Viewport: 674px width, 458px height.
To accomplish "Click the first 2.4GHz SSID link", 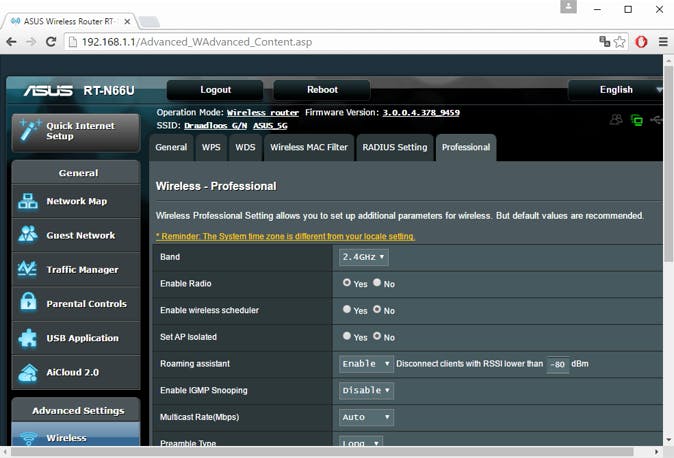I will pyautogui.click(x=215, y=126).
